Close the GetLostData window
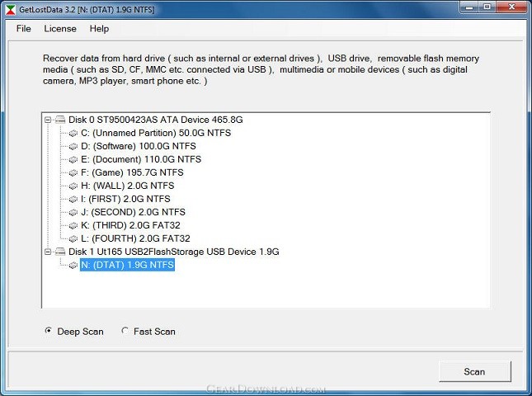Viewport: 532px width, 396px height. (511, 7)
